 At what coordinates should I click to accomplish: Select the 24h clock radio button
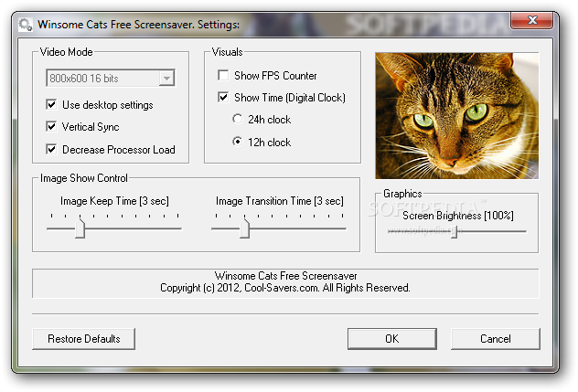coord(238,119)
